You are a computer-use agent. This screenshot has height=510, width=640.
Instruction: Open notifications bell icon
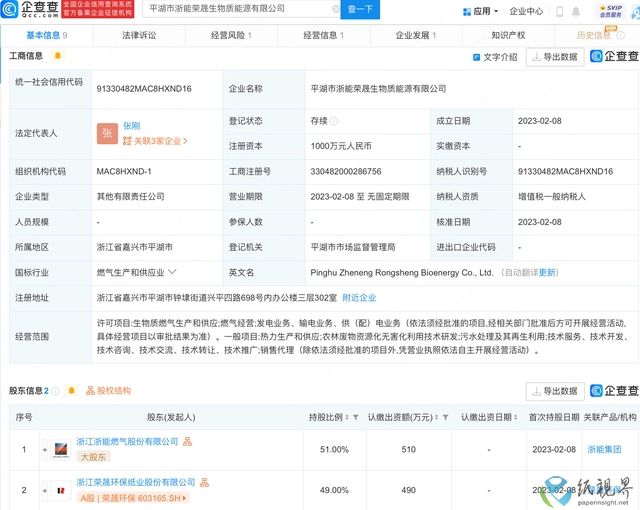pyautogui.click(x=576, y=12)
